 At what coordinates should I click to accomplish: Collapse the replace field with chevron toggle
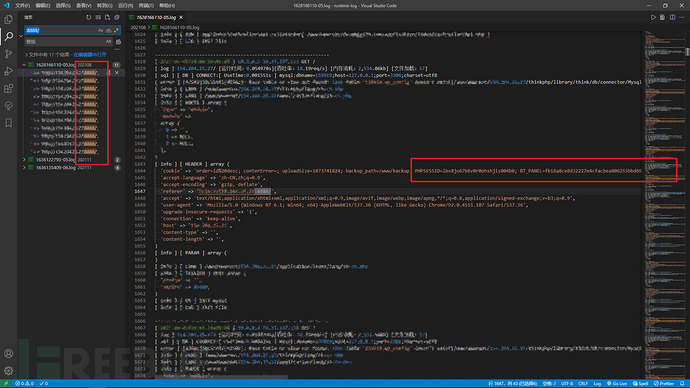[x=21, y=36]
